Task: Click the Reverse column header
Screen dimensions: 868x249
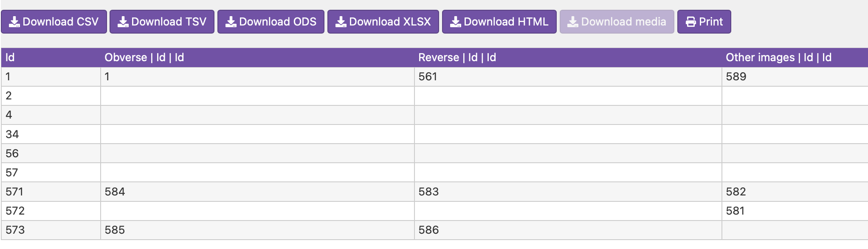Action: click(x=457, y=58)
